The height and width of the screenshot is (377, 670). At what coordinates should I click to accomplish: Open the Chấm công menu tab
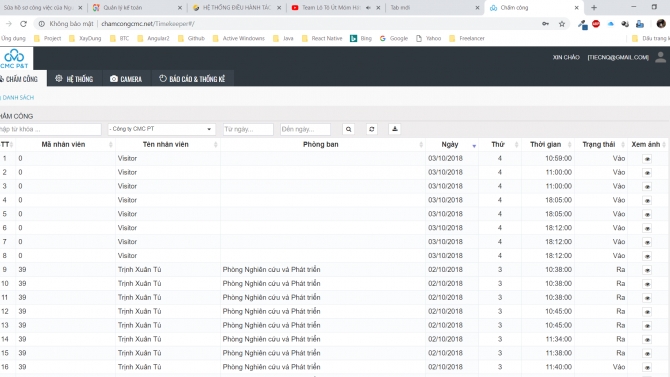pyautogui.click(x=22, y=79)
